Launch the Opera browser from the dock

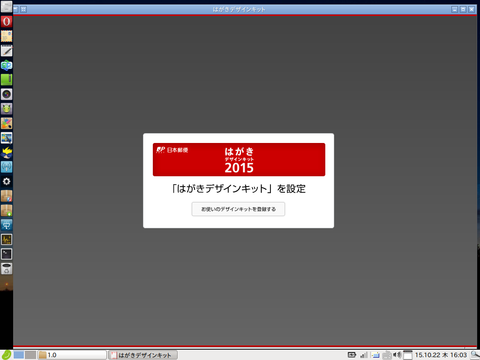(7, 21)
